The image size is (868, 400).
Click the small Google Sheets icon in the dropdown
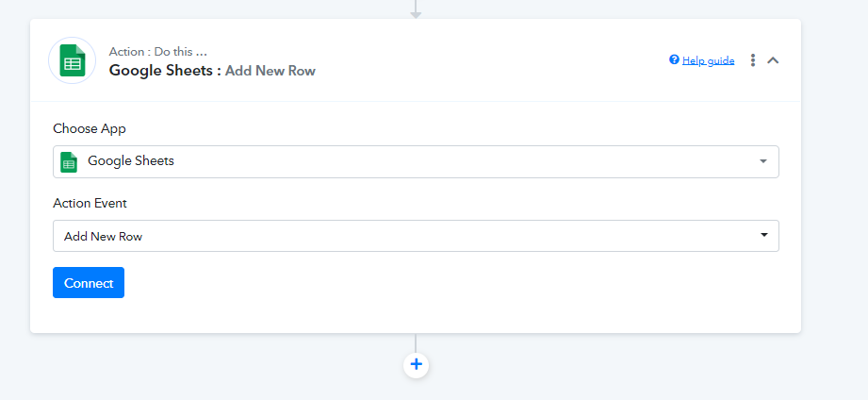point(69,161)
